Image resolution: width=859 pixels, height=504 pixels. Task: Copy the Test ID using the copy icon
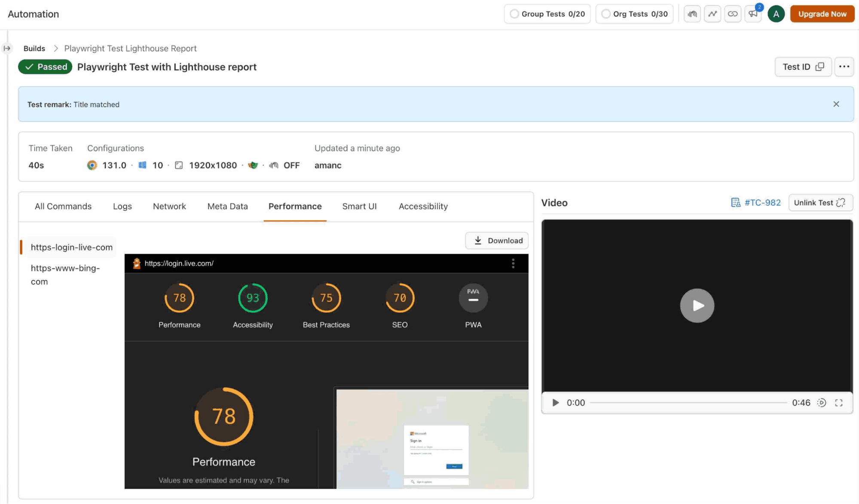pos(820,67)
